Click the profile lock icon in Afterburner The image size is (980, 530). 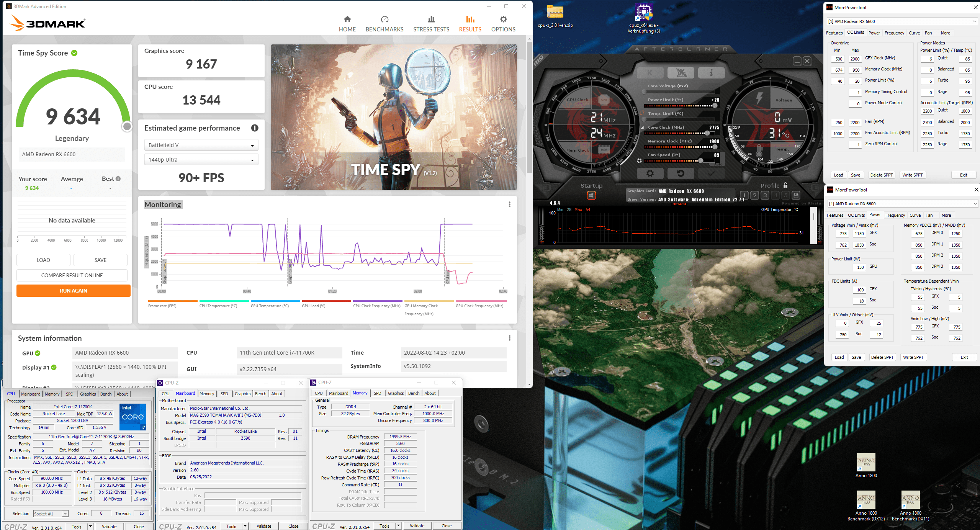(785, 185)
